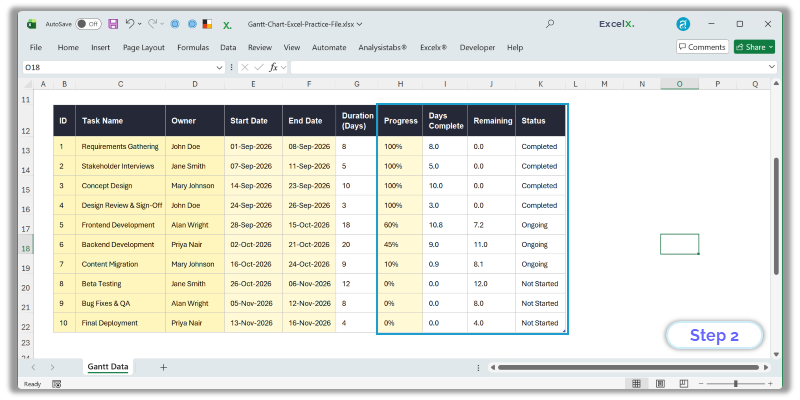Click next sheet navigation arrow

click(x=52, y=367)
